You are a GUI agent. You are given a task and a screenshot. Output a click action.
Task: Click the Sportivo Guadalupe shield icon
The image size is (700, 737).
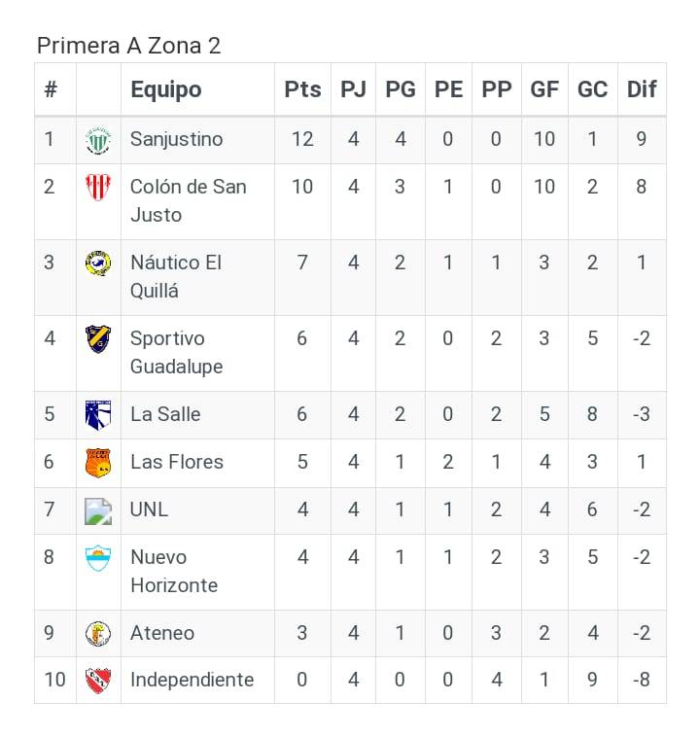(x=98, y=338)
